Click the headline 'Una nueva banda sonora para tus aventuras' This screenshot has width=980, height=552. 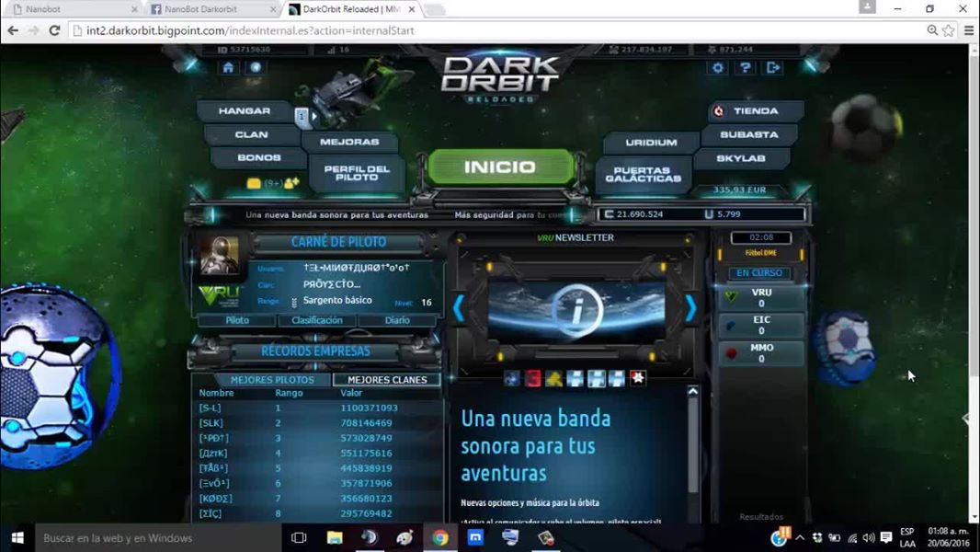(536, 445)
